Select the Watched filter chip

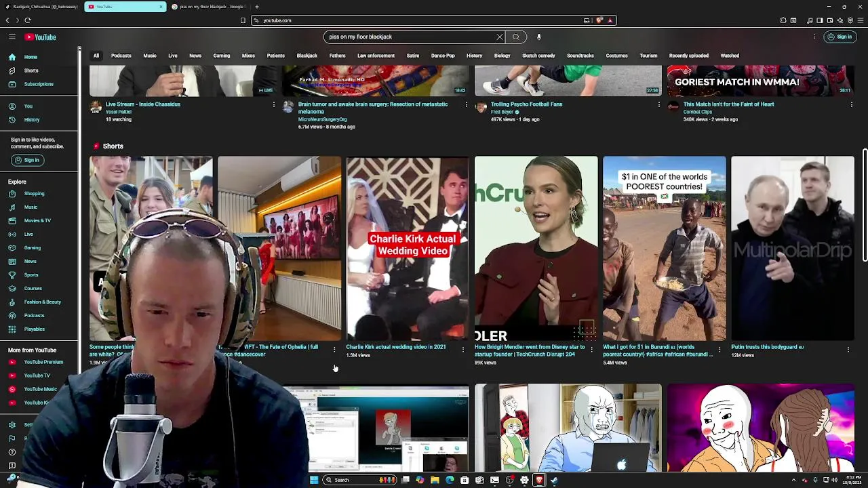click(x=730, y=56)
